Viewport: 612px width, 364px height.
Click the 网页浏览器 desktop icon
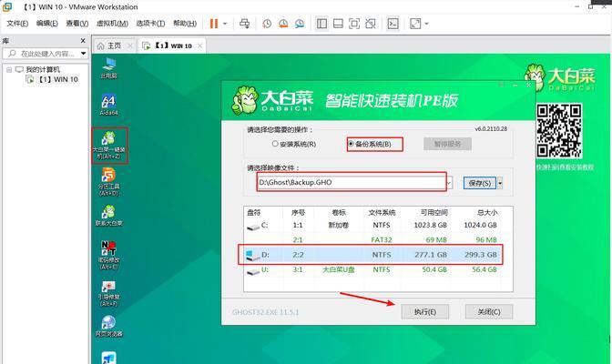109,326
